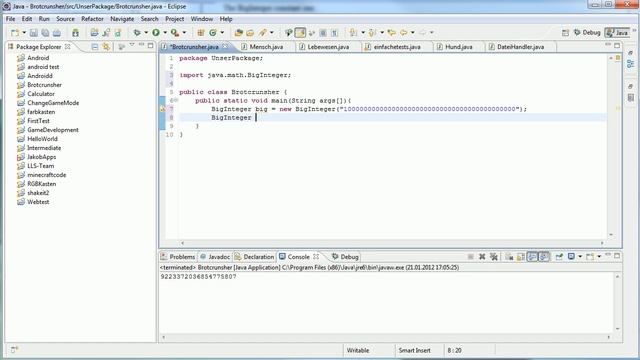
Task: Switch to the Debug perspective
Action: pyautogui.click(x=587, y=33)
